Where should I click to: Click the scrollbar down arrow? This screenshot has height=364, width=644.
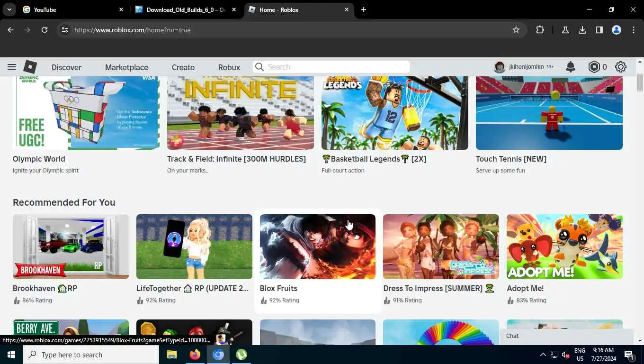(640, 341)
